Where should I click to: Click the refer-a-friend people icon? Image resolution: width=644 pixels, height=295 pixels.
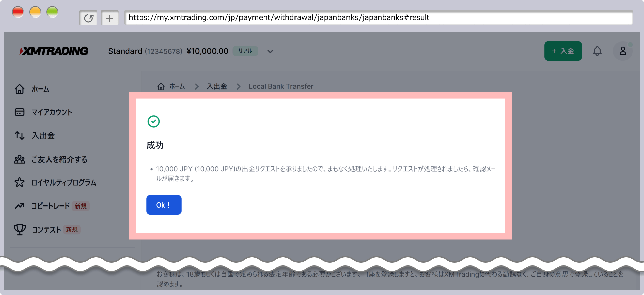[x=19, y=159]
